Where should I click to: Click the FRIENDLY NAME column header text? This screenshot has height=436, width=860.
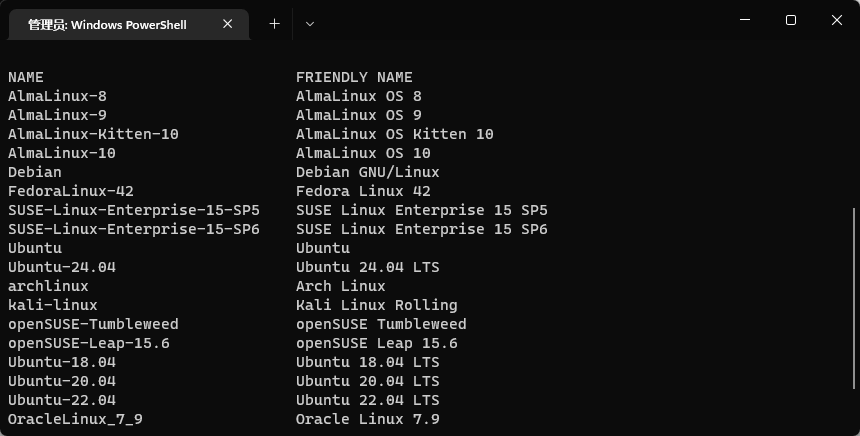click(354, 77)
